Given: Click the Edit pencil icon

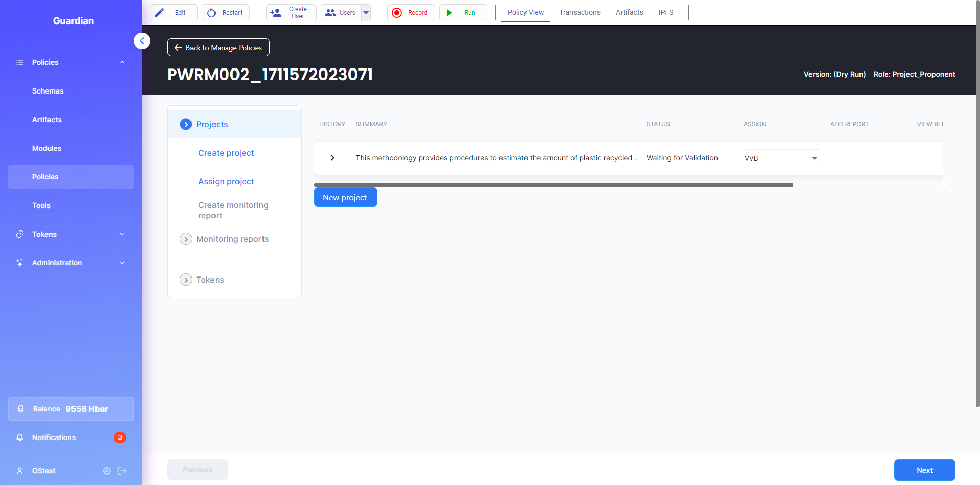Looking at the screenshot, I should [x=160, y=13].
